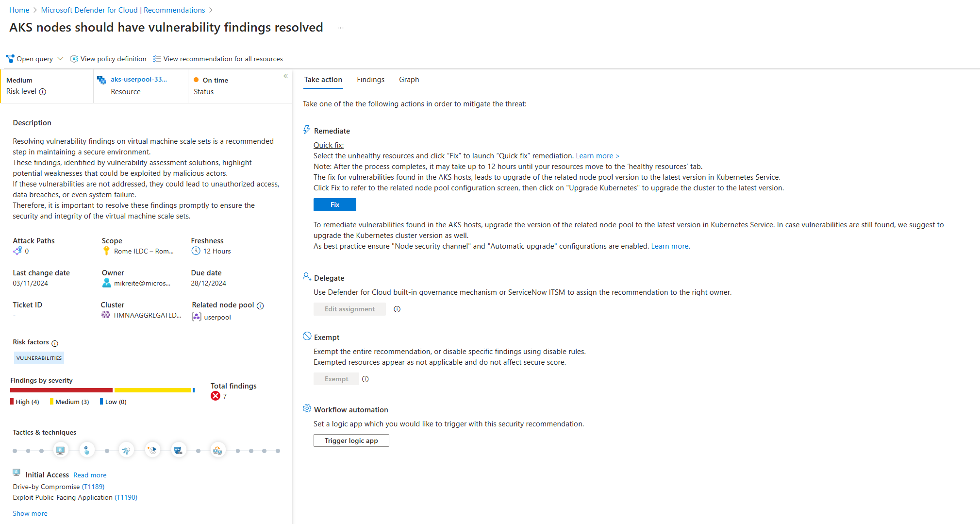Viewport: 980px width, 524px height.
Task: Collapse the left details panel with the double chevron
Action: pyautogui.click(x=286, y=76)
